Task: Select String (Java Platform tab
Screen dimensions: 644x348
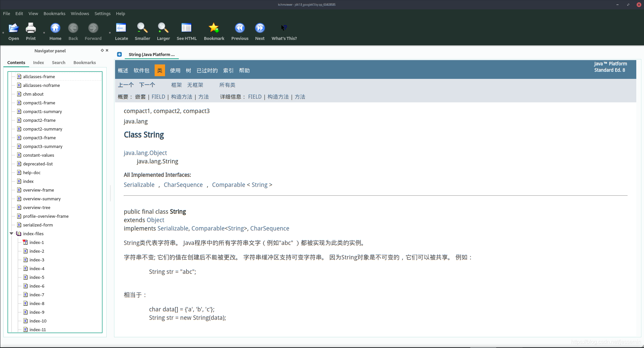Action: (152, 54)
